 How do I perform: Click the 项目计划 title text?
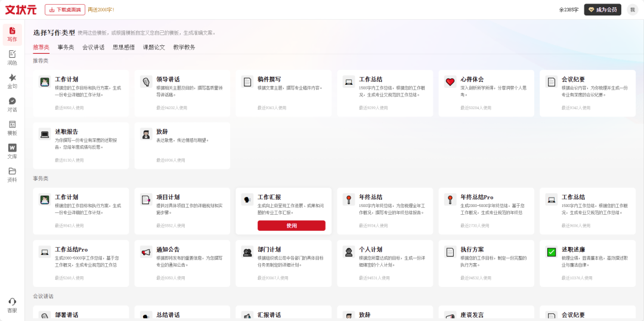[168, 197]
